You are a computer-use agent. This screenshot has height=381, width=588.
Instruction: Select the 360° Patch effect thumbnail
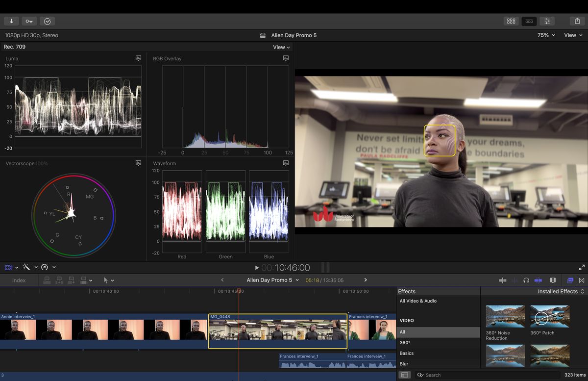point(549,315)
